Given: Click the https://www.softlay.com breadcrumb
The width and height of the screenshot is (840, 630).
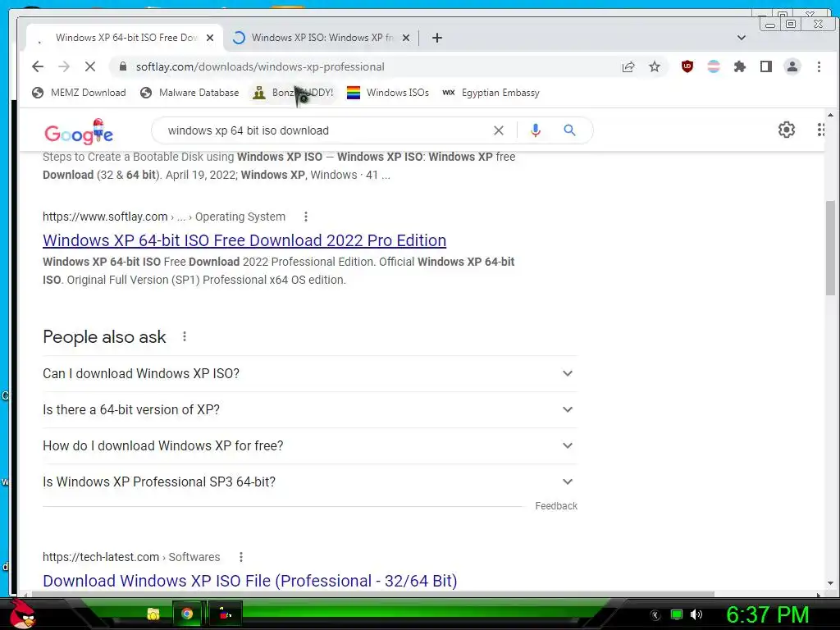Looking at the screenshot, I should tap(105, 217).
